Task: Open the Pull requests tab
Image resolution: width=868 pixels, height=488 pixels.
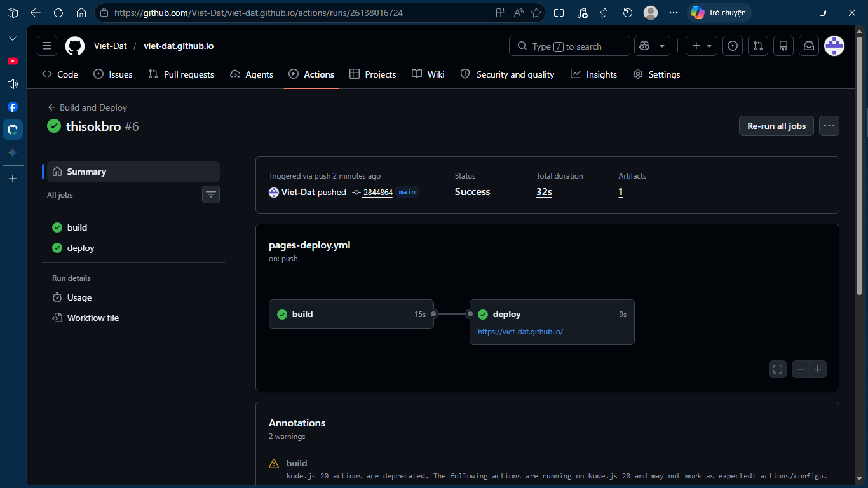Action: click(181, 74)
